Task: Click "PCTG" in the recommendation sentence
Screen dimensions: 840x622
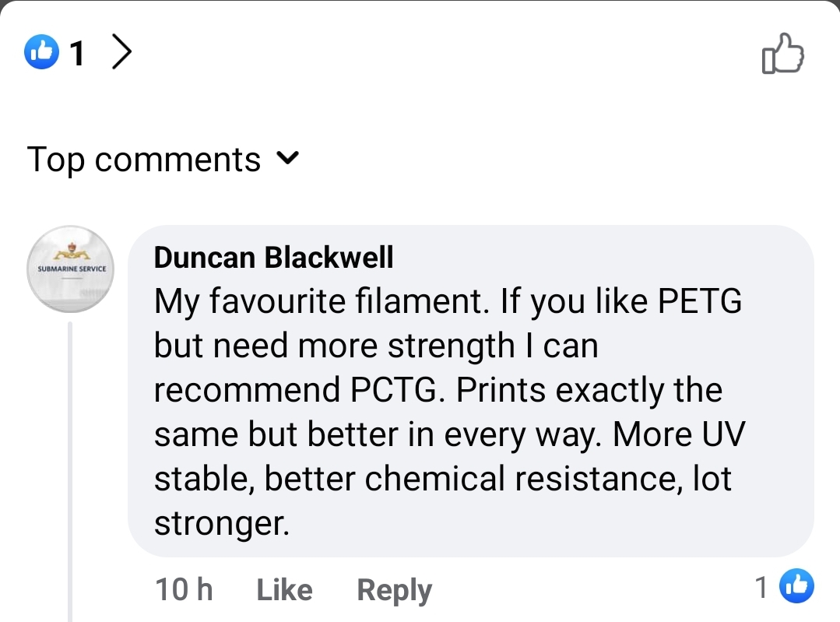Action: (397, 389)
